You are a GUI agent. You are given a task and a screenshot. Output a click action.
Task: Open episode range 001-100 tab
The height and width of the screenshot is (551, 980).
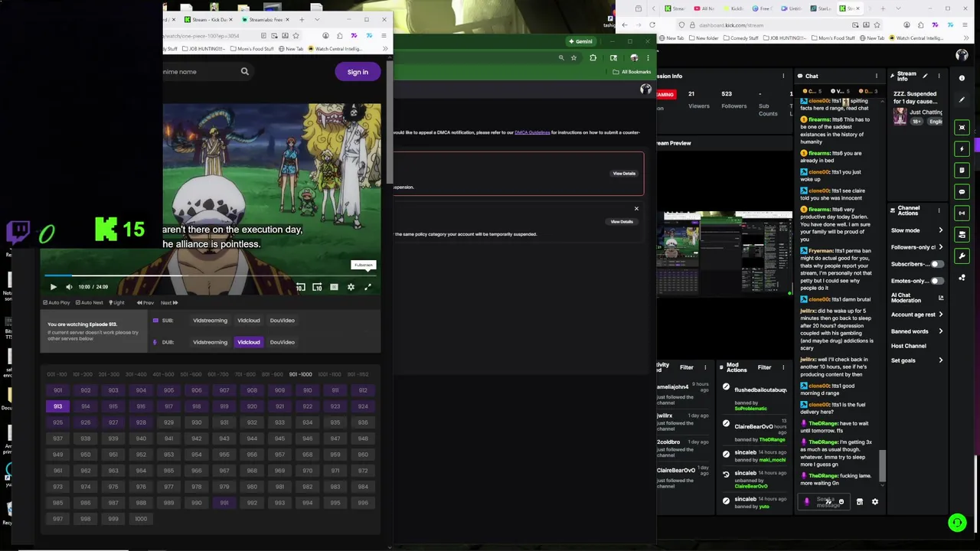57,374
